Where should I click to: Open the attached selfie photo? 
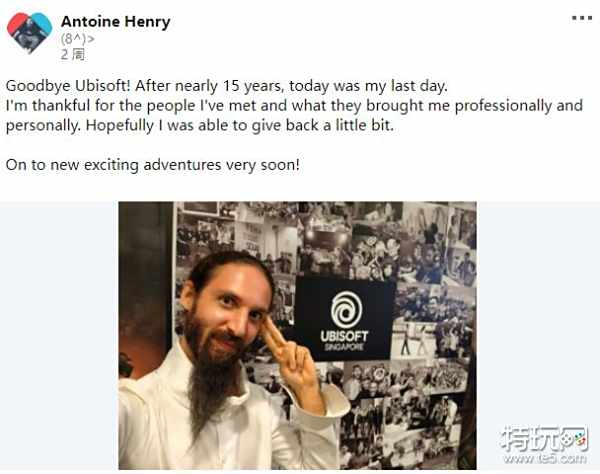click(x=297, y=336)
